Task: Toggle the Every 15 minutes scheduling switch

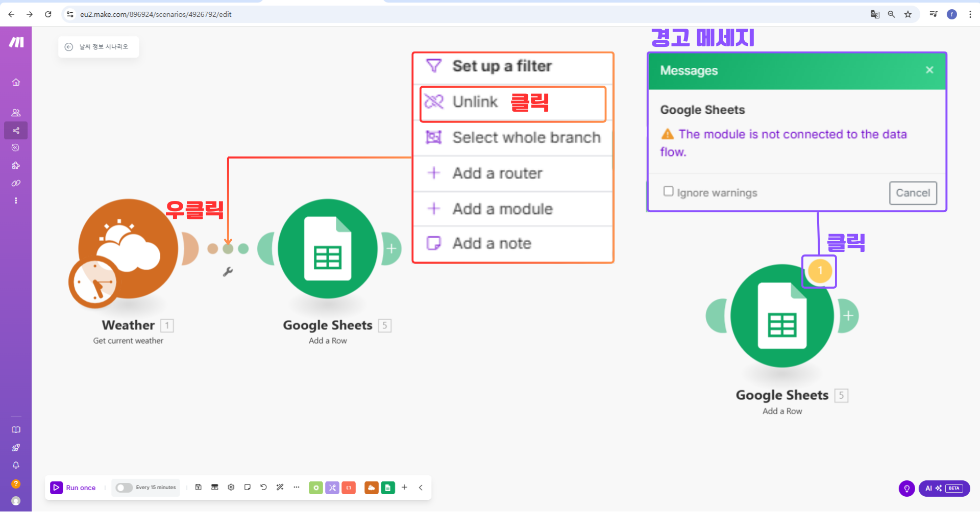Action: coord(124,488)
